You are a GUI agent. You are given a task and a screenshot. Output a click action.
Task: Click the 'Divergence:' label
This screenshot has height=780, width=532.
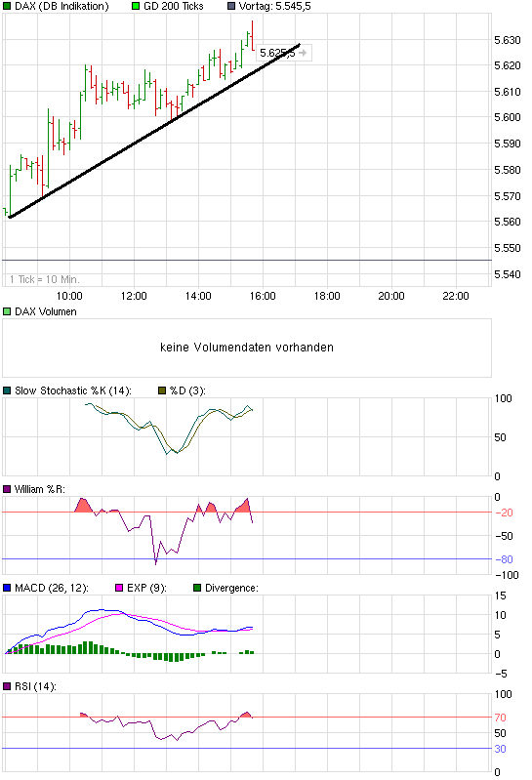(231, 588)
